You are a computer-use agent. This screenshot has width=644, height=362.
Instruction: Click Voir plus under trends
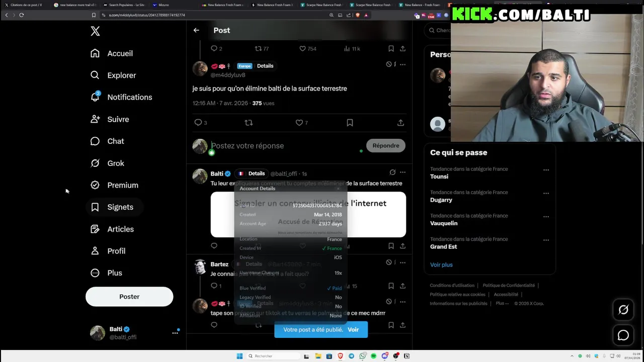[441, 265]
